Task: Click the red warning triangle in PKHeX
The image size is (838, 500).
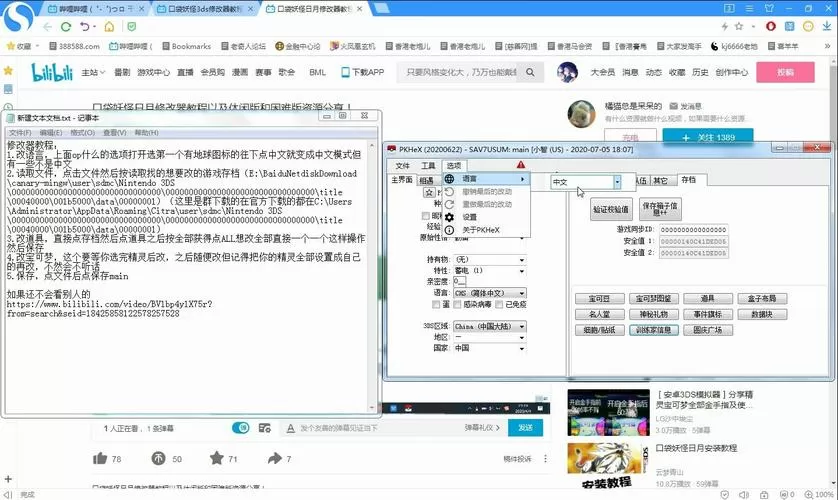Action: click(521, 165)
